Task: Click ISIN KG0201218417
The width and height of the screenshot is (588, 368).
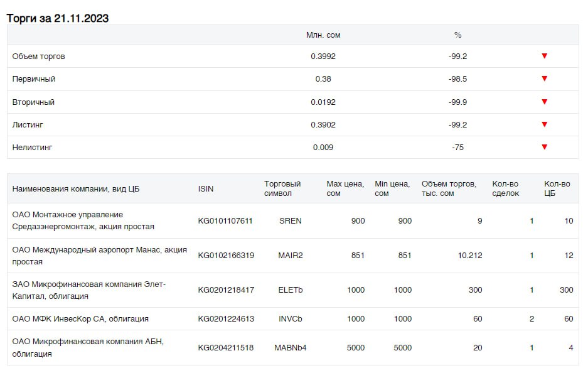Action: 226,290
